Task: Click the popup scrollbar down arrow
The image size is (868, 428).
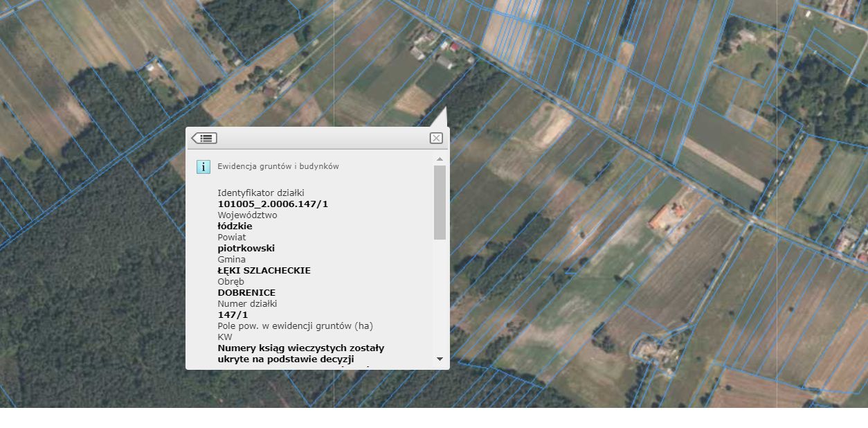Action: (x=440, y=359)
